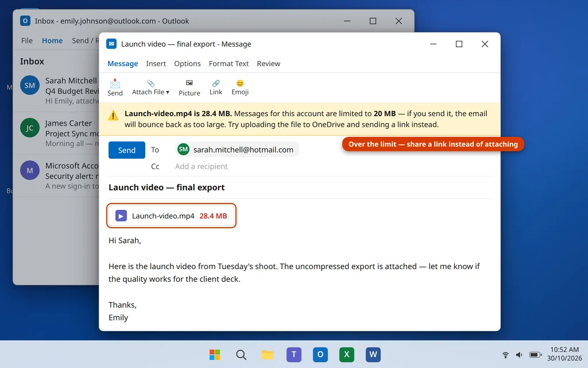Open File Explorer from taskbar

[x=268, y=354]
